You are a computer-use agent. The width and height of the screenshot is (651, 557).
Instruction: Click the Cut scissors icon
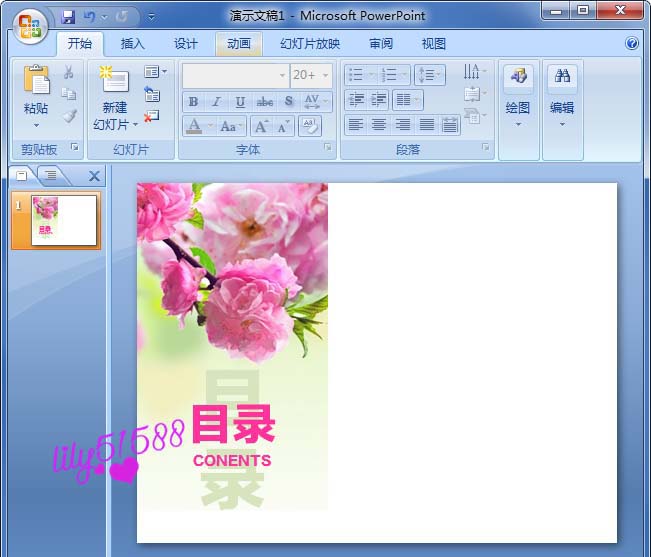point(69,72)
